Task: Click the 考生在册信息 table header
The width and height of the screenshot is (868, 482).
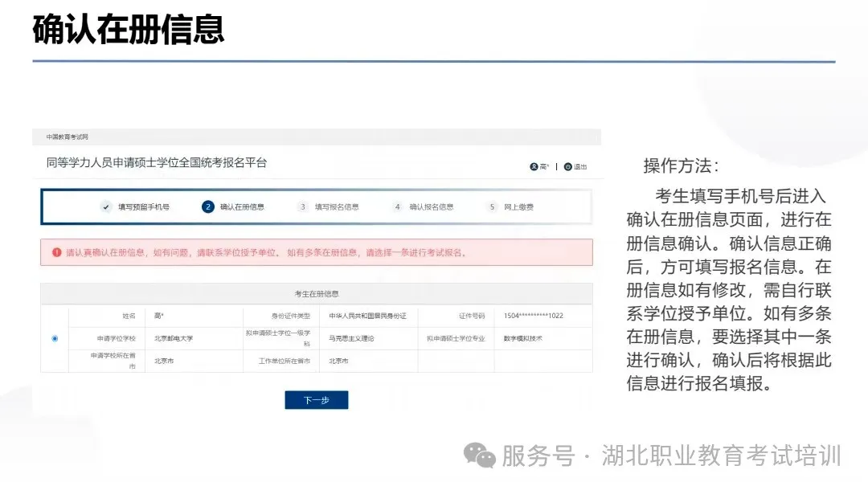Action: click(x=316, y=294)
